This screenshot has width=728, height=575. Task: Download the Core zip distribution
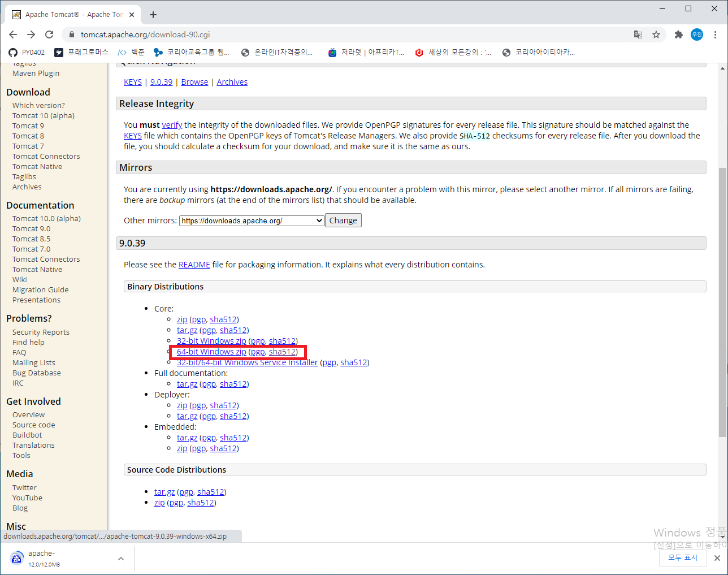pyautogui.click(x=182, y=319)
